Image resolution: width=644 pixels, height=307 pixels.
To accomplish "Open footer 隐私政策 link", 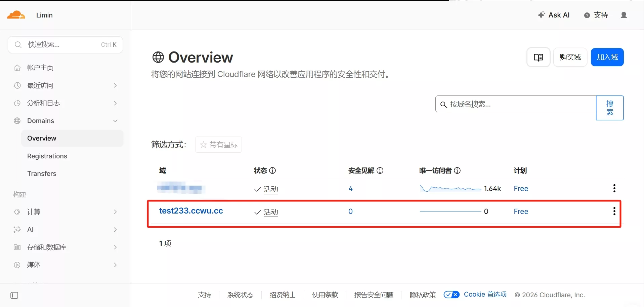I will click(x=423, y=295).
